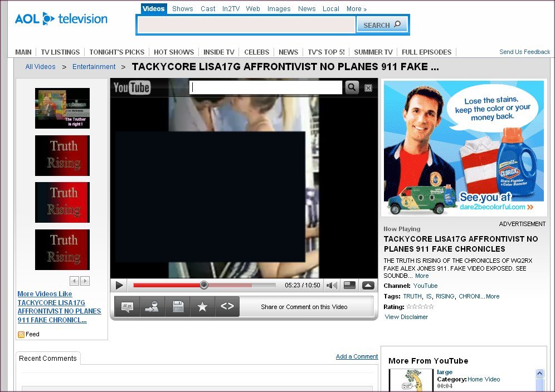Open TV'S TOP 5! in the navigation bar

click(x=326, y=52)
